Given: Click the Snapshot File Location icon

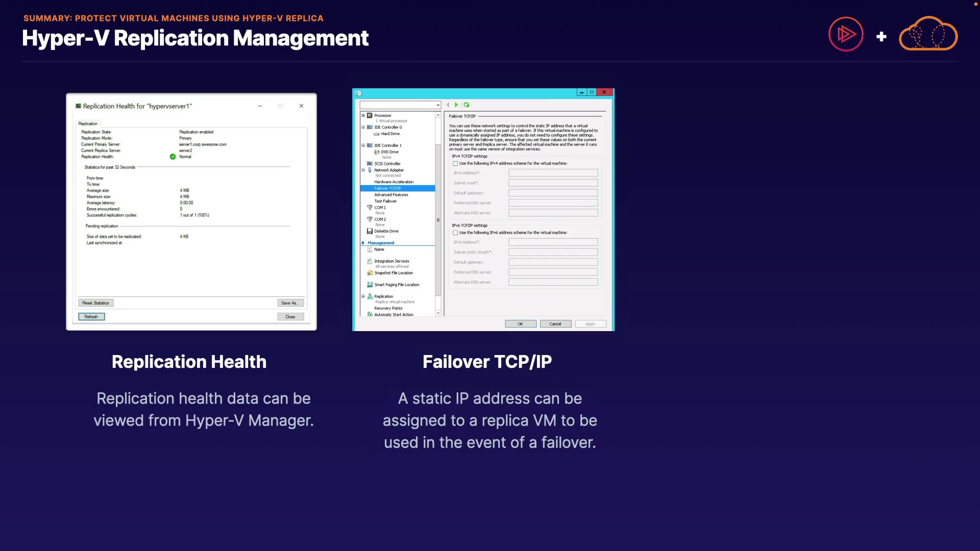Looking at the screenshot, I should pos(370,273).
